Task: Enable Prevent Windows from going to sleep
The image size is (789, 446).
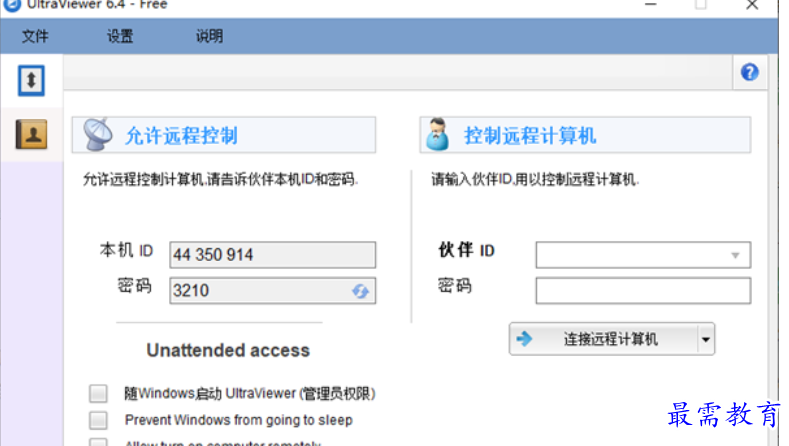Action: tap(98, 420)
